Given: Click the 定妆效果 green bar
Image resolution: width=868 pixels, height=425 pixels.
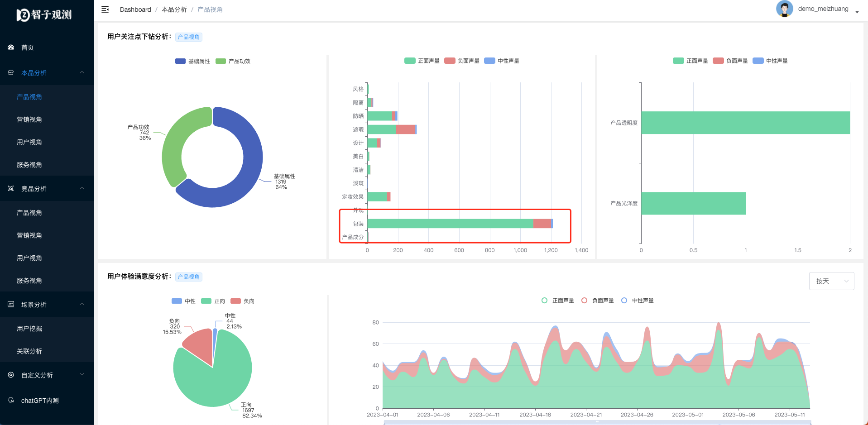Looking at the screenshot, I should click(x=377, y=196).
